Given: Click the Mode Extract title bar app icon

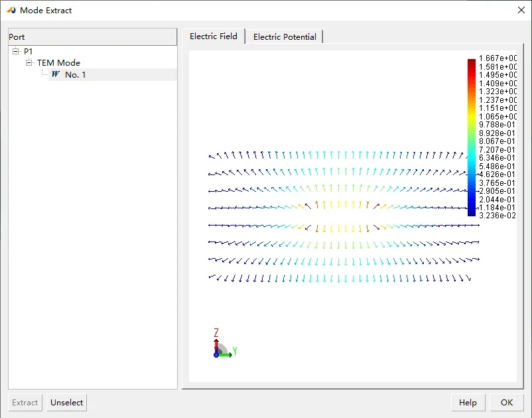Looking at the screenshot, I should click(x=11, y=10).
